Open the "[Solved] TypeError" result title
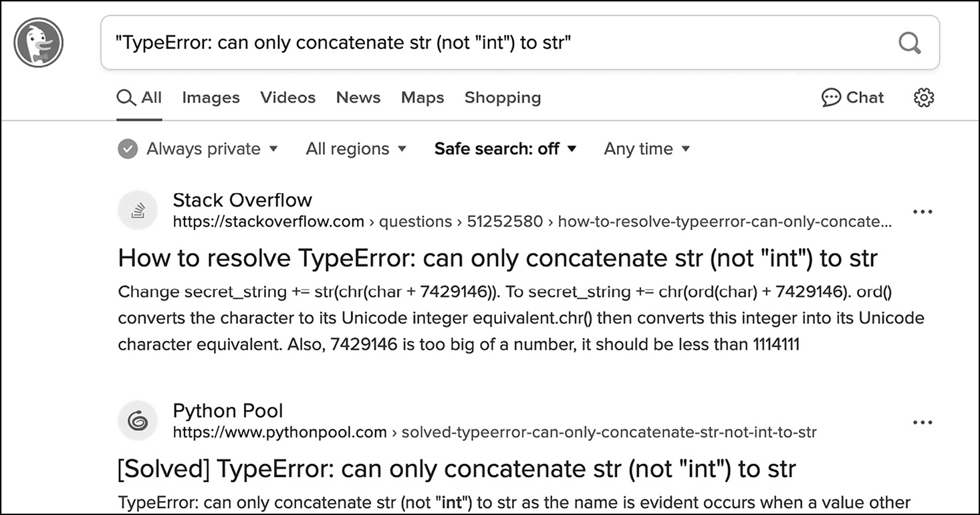Screen dimensions: 980x515 pyautogui.click(x=457, y=469)
